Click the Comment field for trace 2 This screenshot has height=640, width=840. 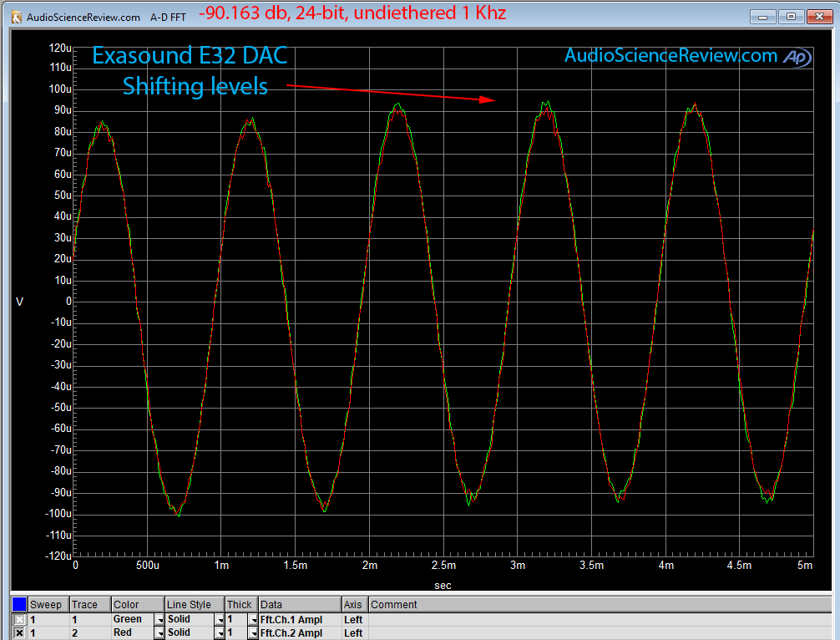point(600,633)
